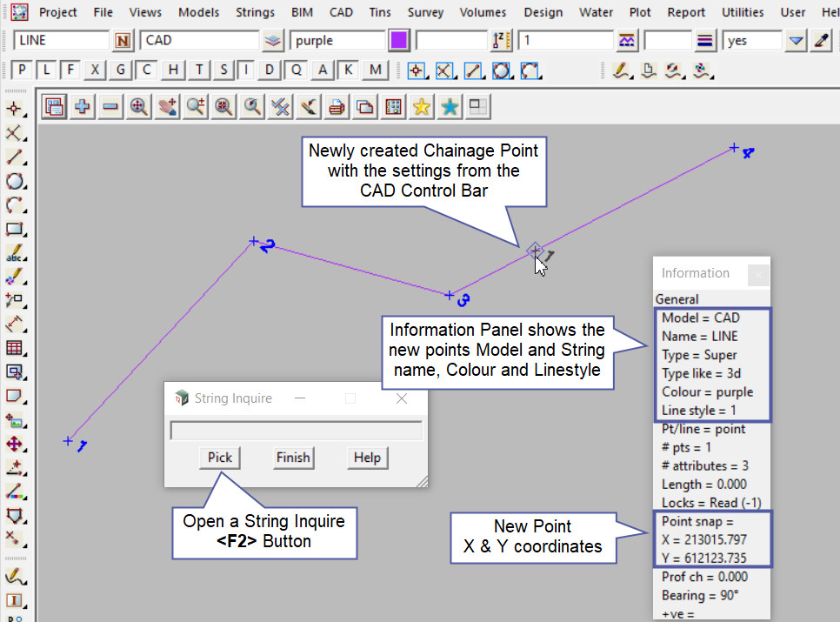
Task: Select the rectangle tool in left toolbar
Action: (x=14, y=230)
